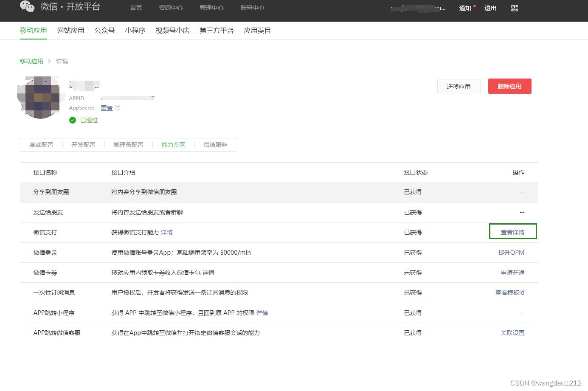
Task: Switch to the 应用类目 tab
Action: (257, 31)
